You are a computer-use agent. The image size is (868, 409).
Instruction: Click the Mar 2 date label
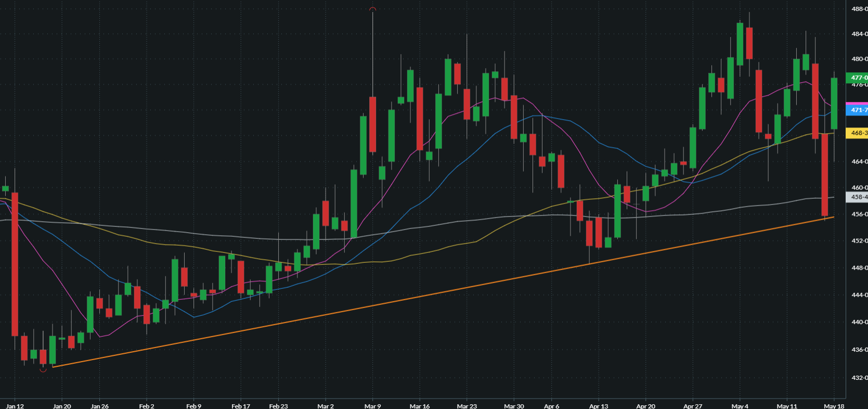[326, 406]
